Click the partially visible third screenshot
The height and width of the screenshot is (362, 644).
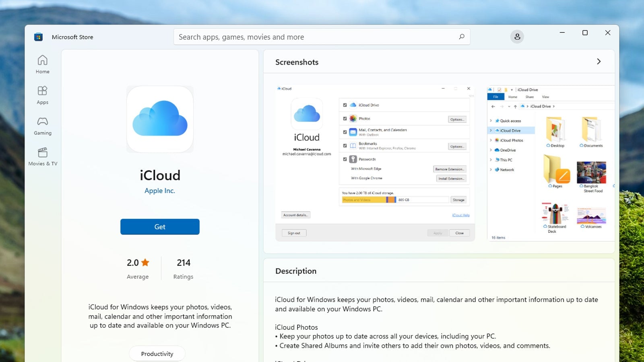pyautogui.click(x=615, y=161)
